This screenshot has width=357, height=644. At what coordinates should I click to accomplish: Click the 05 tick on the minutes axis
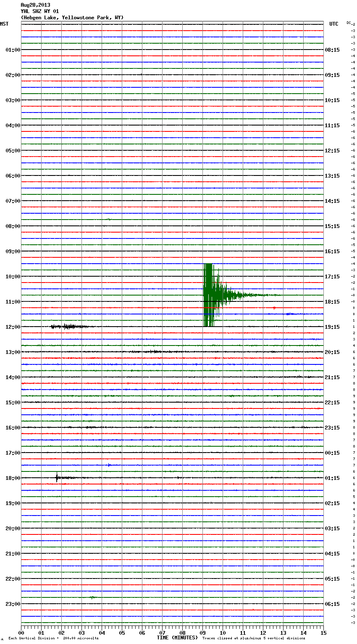click(x=122, y=633)
